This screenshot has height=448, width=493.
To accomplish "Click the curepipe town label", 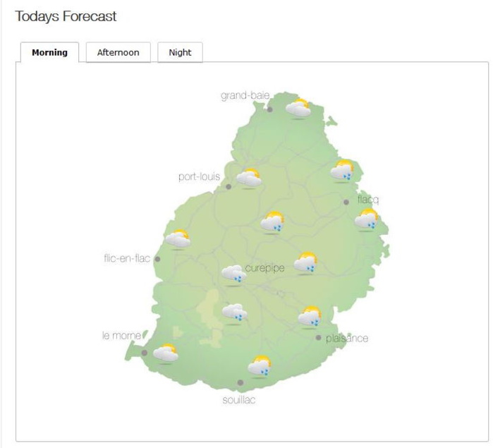I will [x=264, y=269].
